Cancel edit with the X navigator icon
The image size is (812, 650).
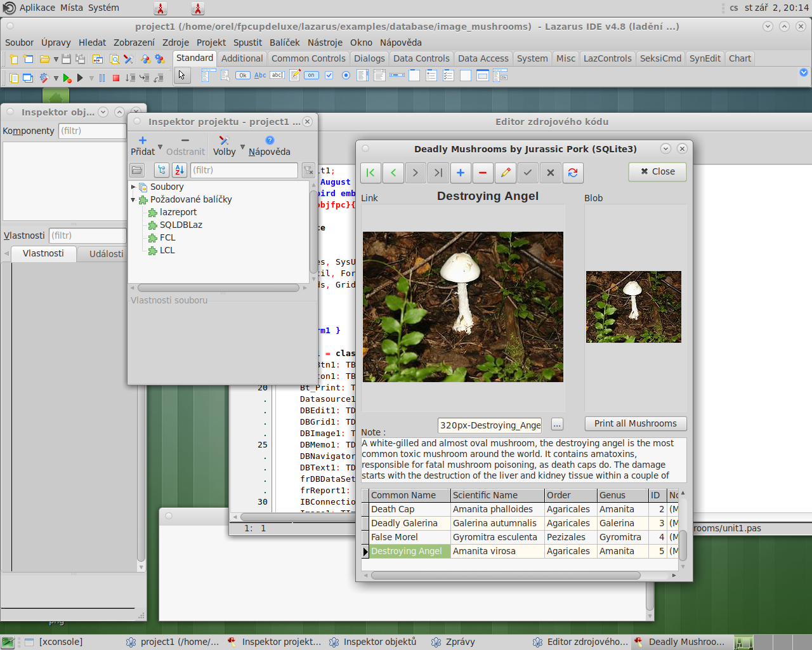pyautogui.click(x=550, y=173)
